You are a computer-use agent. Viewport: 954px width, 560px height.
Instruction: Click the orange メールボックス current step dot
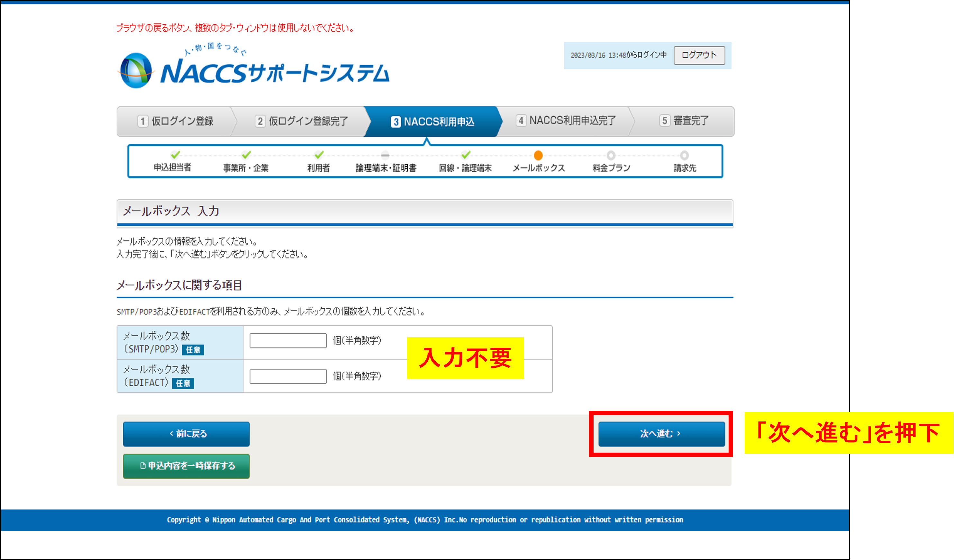(538, 156)
